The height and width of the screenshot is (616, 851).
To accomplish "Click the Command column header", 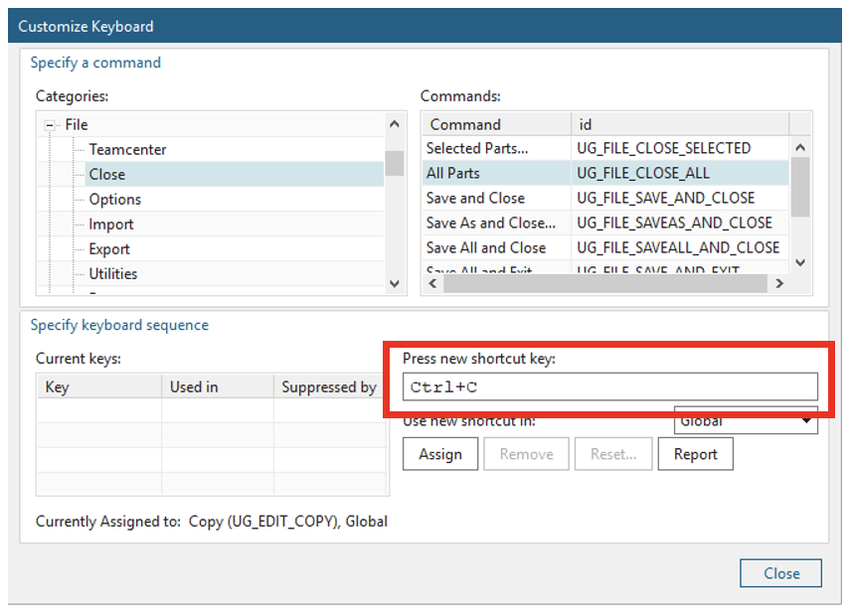I will 497,124.
